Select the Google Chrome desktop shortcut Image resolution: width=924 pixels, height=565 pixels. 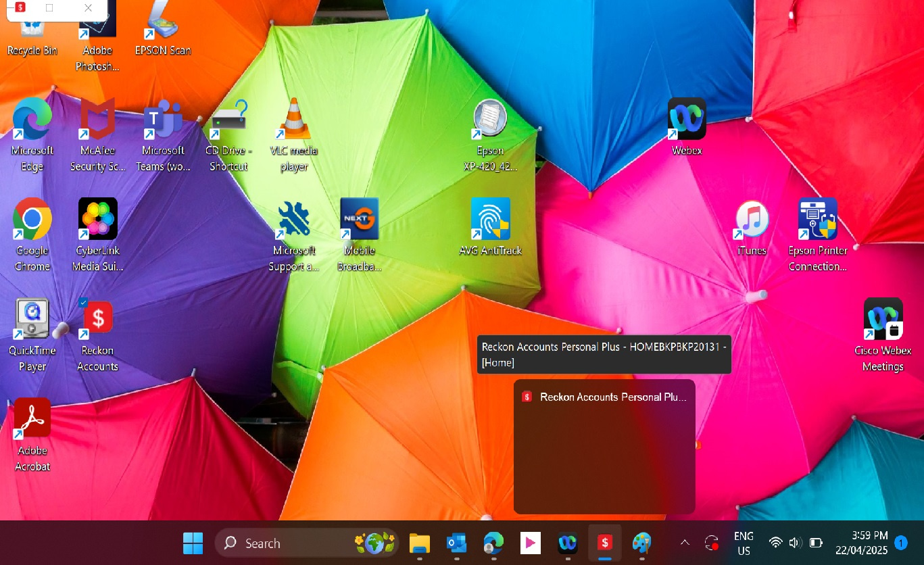[x=32, y=235]
